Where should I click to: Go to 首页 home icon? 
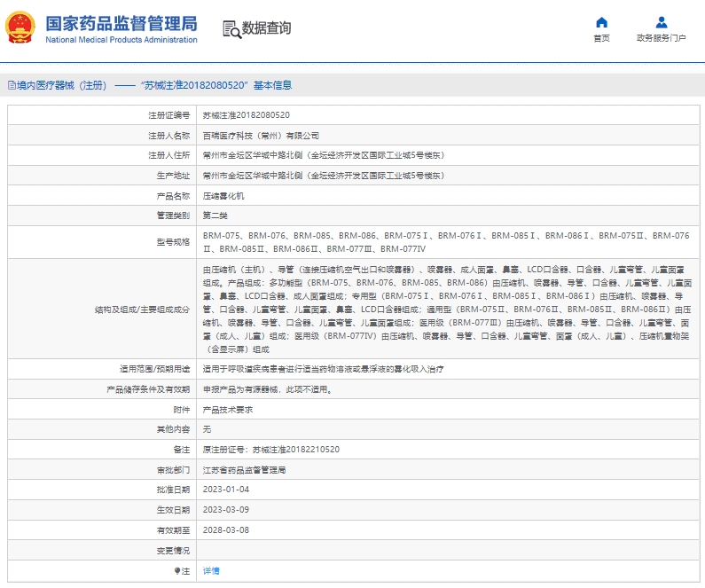(x=601, y=22)
